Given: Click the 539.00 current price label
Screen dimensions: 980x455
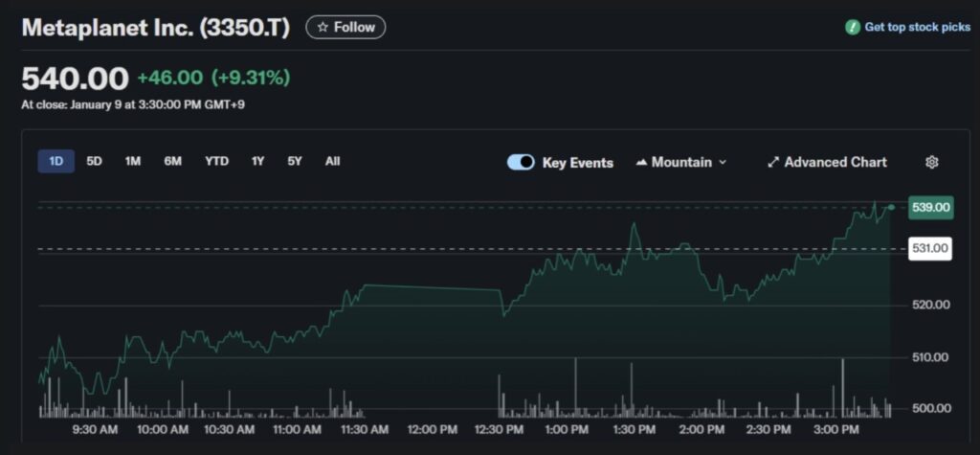Looking at the screenshot, I should pos(930,207).
